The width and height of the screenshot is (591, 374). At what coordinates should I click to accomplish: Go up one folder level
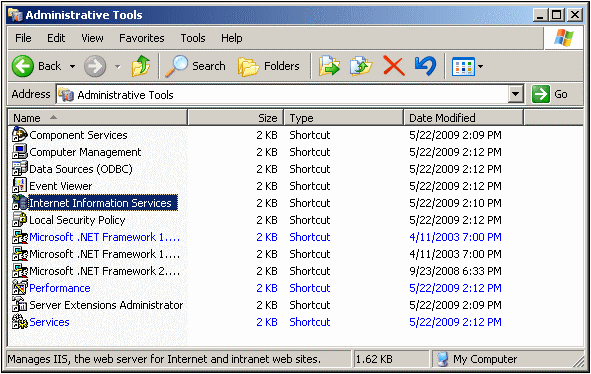141,66
